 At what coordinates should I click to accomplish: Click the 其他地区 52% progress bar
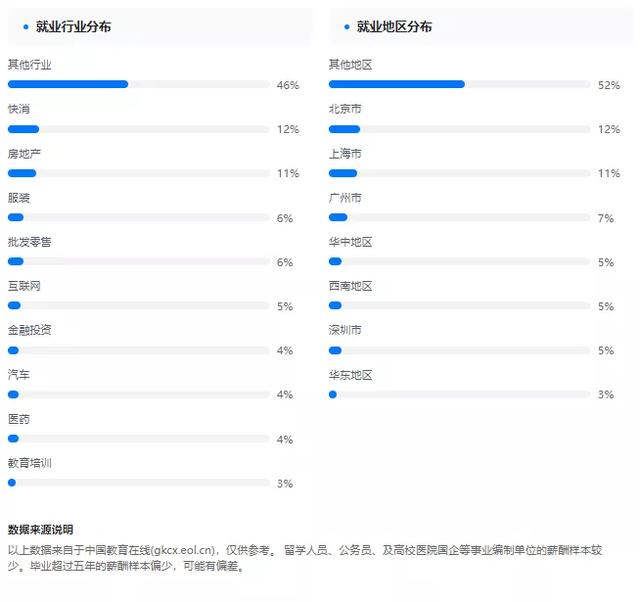click(x=460, y=84)
